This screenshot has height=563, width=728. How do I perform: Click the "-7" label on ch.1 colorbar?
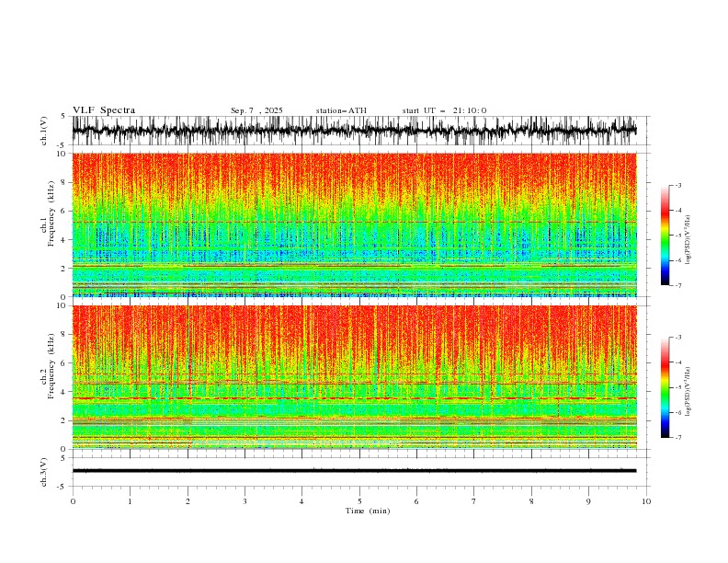click(677, 285)
